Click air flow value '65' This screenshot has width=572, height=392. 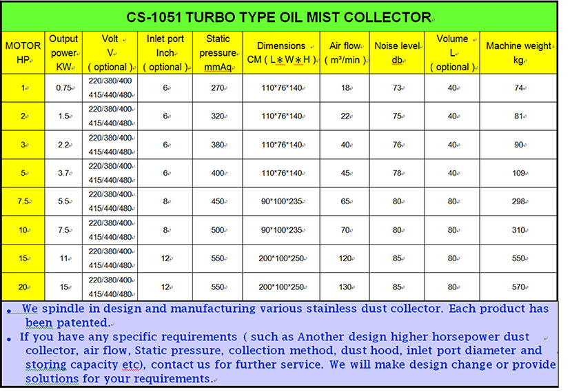(345, 201)
